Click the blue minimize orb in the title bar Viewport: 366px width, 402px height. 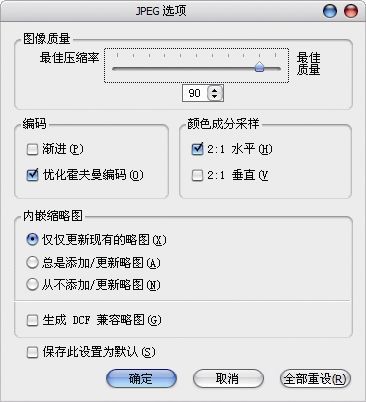330,11
